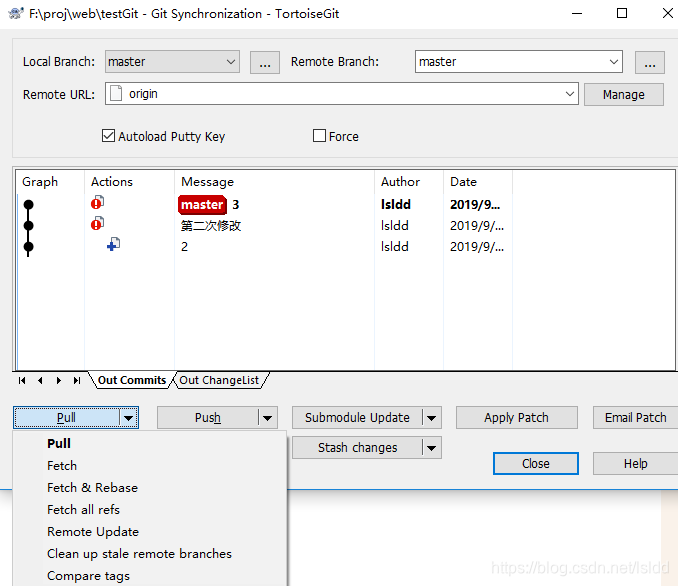The image size is (678, 586).
Task: Click the Push button
Action: pos(208,418)
